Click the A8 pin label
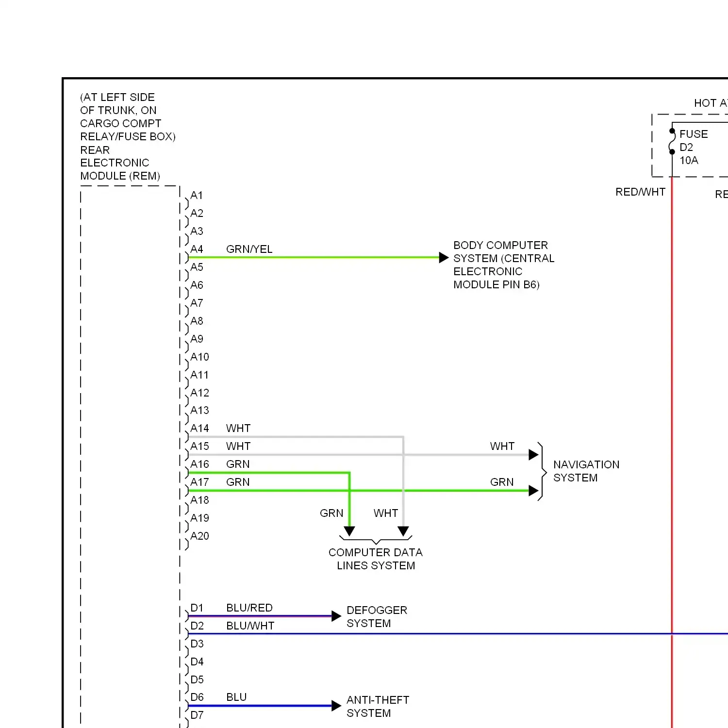 pyautogui.click(x=197, y=321)
